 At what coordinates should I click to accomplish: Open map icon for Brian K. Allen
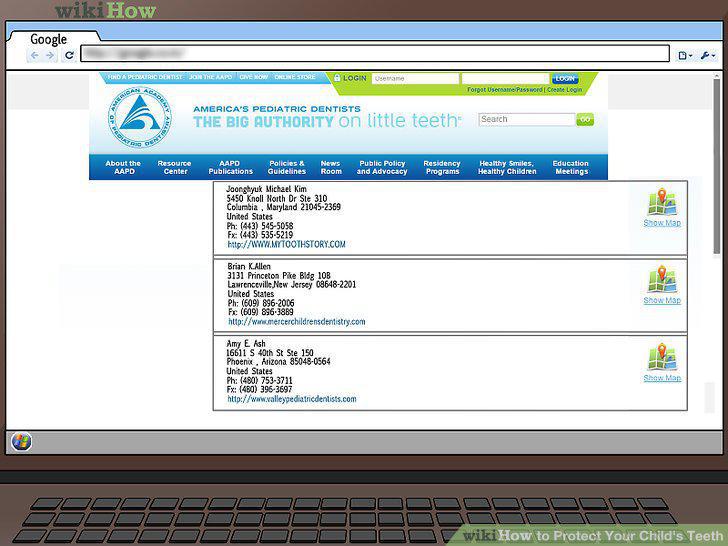662,280
